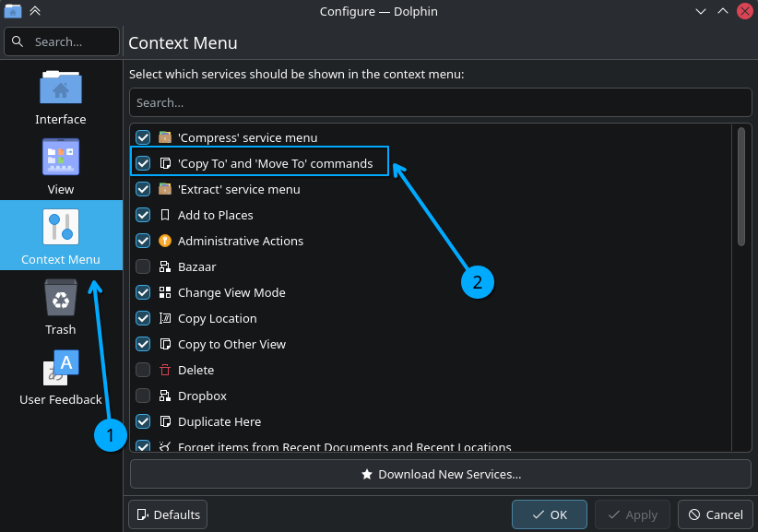Click the red Delete trash icon
The width and height of the screenshot is (758, 532).
coord(165,370)
